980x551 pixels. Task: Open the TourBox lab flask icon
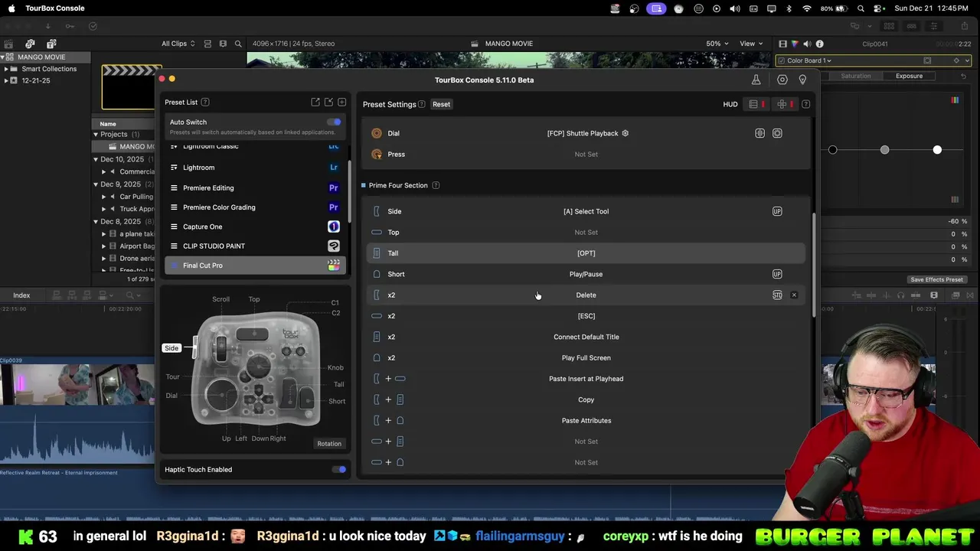click(756, 80)
